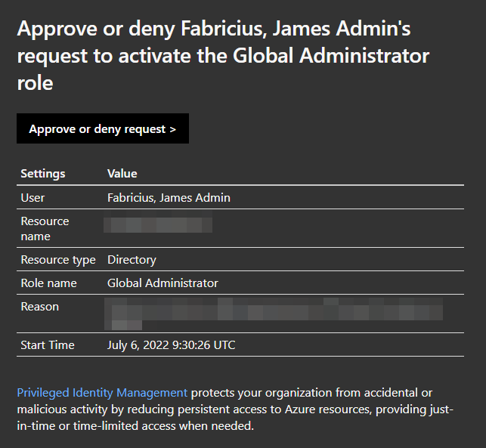Click the Start Time label
This screenshot has width=486, height=448.
tap(48, 345)
